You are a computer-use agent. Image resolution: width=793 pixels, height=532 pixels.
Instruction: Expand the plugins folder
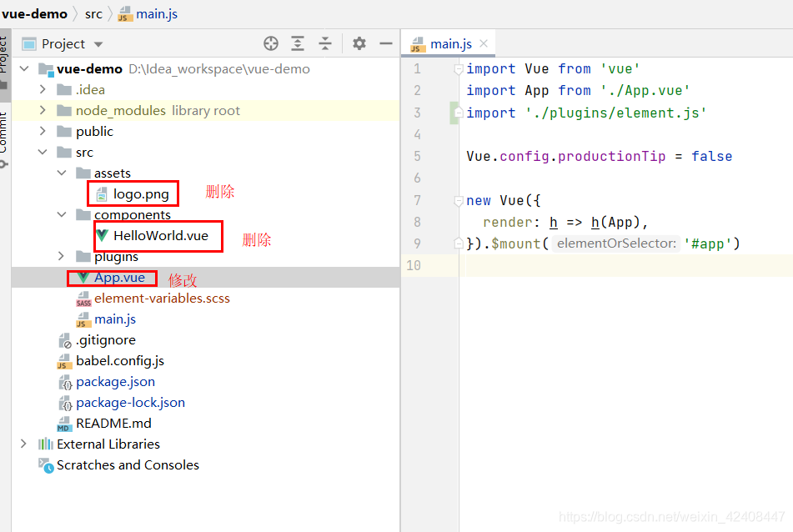click(62, 256)
